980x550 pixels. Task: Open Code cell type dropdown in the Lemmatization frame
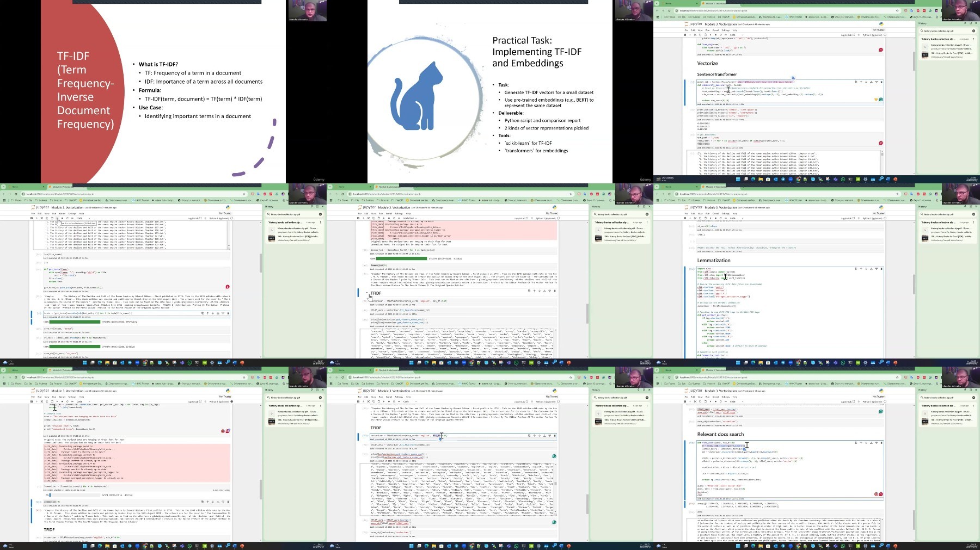[x=737, y=218]
